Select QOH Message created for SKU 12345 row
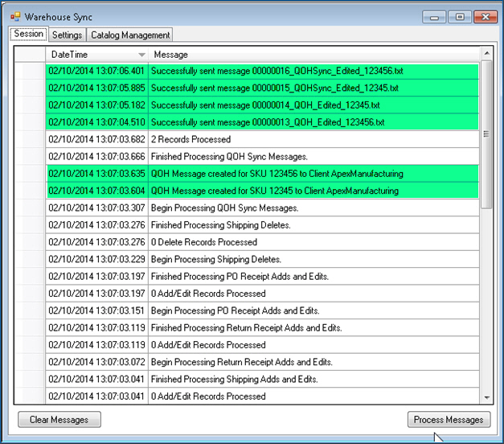 [x=313, y=191]
